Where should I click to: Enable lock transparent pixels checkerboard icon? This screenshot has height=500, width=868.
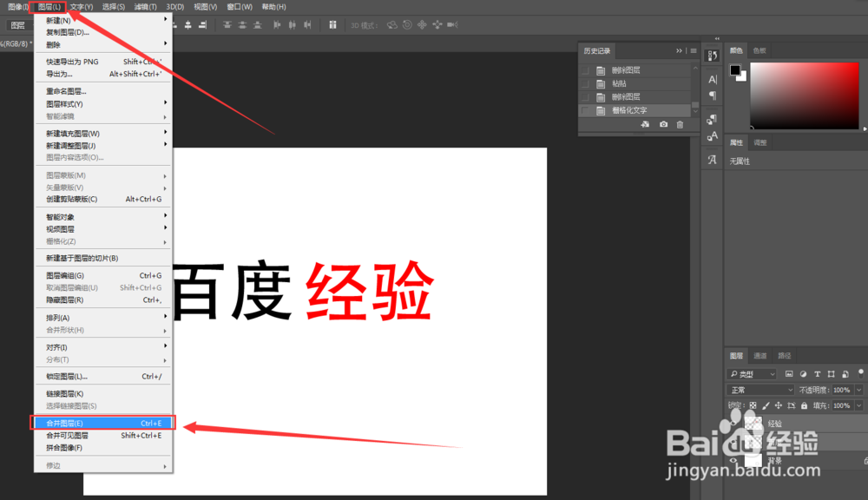pos(753,405)
